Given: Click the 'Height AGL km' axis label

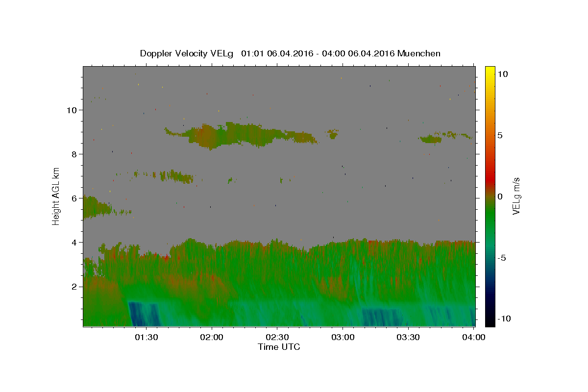Looking at the screenshot, I should (x=56, y=196).
